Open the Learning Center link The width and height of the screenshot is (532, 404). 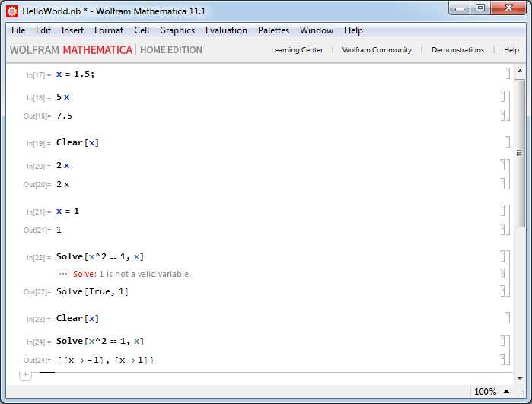297,50
